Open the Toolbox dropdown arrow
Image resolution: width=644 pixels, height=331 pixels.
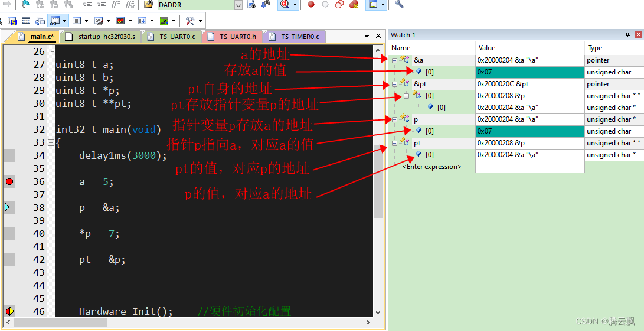click(200, 21)
